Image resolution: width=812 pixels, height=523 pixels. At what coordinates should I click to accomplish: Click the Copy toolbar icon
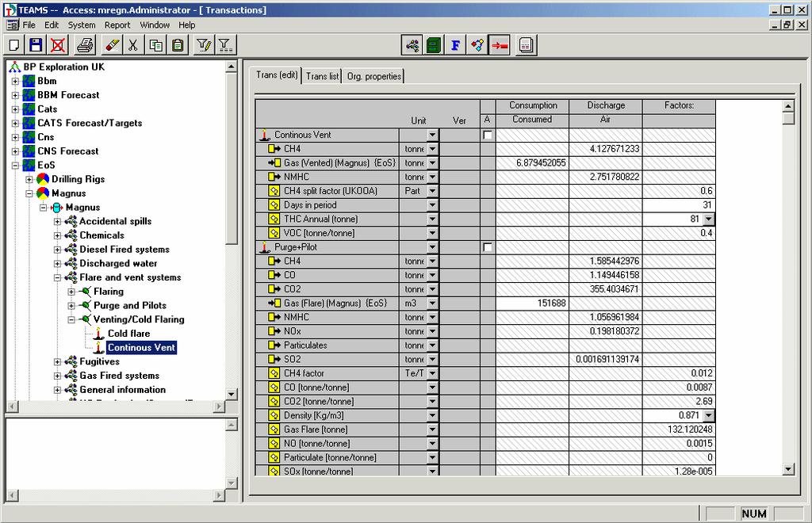tap(155, 45)
